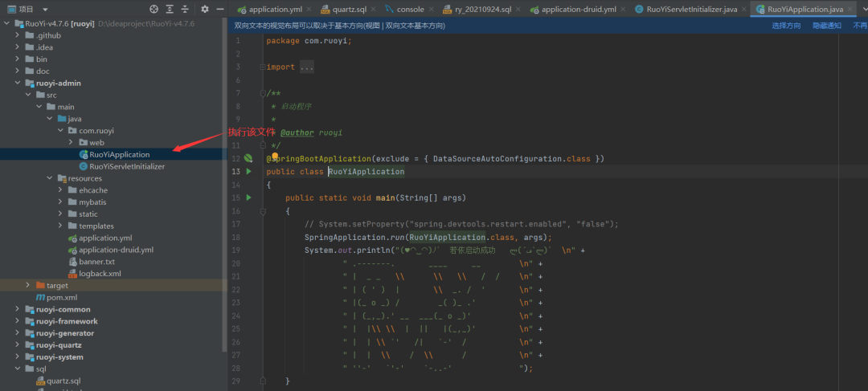This screenshot has width=868, height=391.
Task: Switch to the ry_20210924.sql tab
Action: pos(483,10)
